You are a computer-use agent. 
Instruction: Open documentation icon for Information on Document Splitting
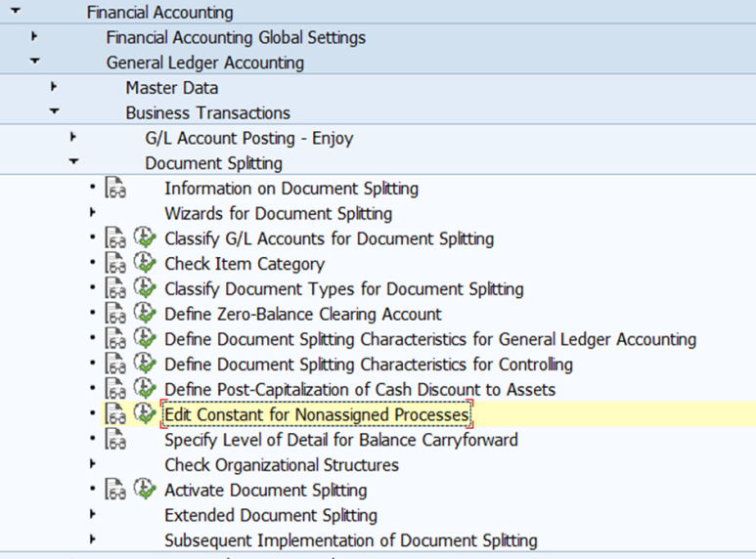(x=115, y=188)
